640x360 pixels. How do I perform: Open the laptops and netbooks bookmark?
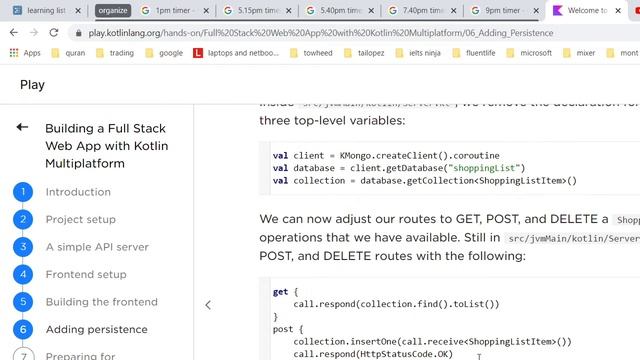pyautogui.click(x=236, y=53)
